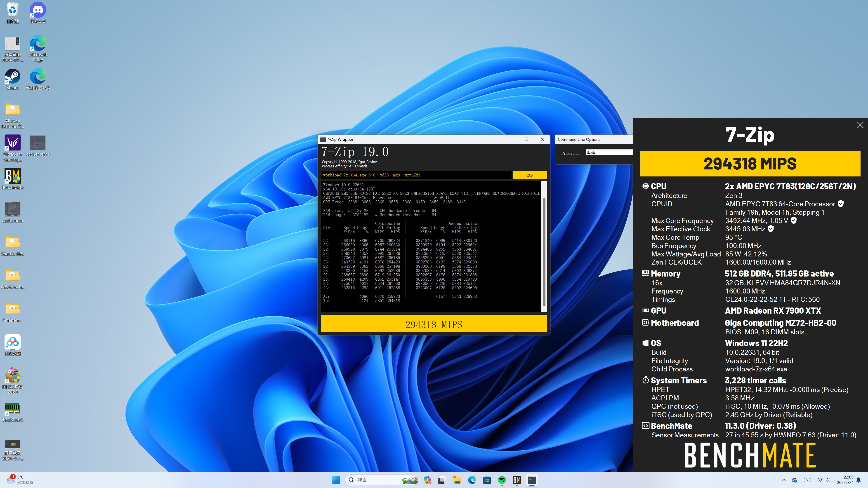Image resolution: width=868 pixels, height=488 pixels.
Task: Click the OneDrive cloud tray icon
Action: 794,480
